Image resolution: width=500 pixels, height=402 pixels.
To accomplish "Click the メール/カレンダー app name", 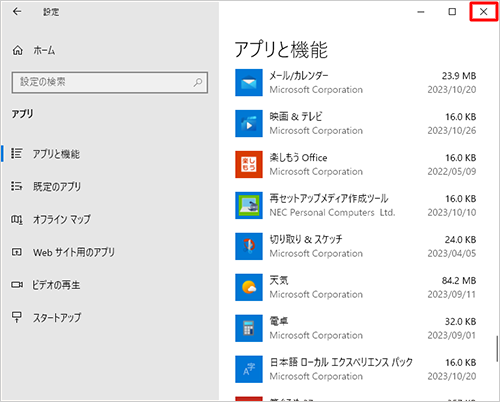I will pos(299,76).
